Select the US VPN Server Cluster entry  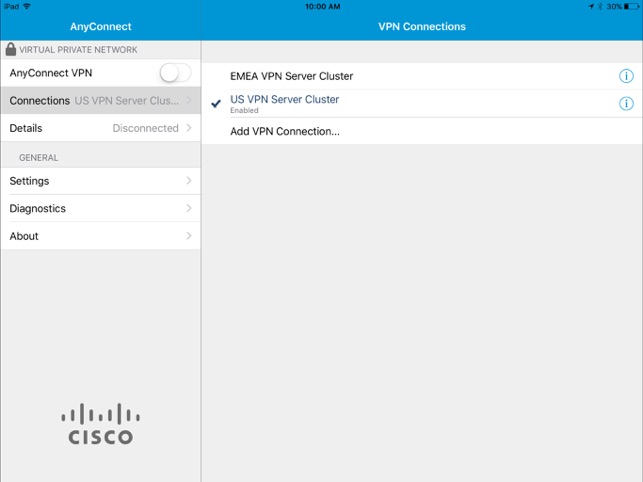[x=284, y=100]
